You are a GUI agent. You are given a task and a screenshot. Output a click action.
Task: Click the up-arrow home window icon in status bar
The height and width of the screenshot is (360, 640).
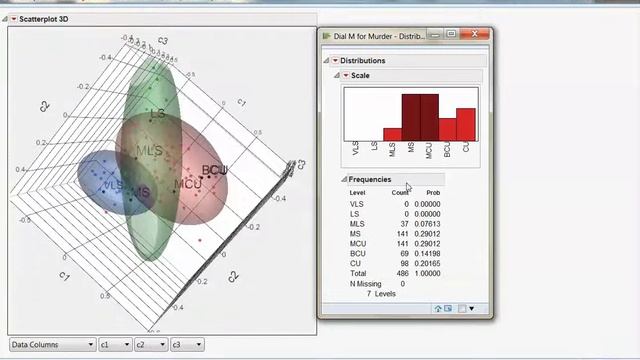point(438,309)
